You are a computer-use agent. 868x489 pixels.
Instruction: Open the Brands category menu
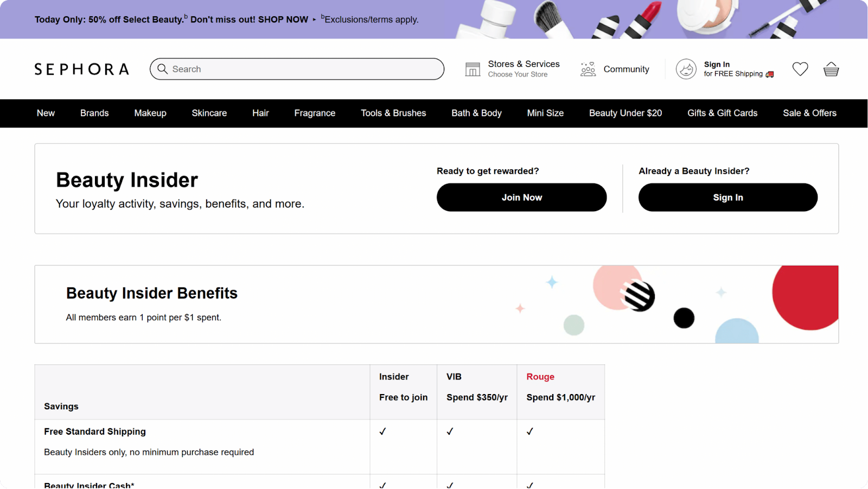(x=94, y=113)
